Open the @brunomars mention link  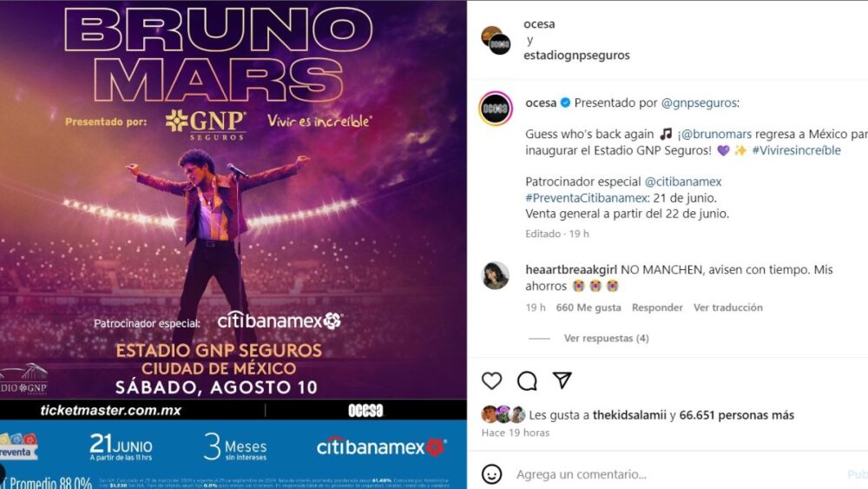coord(716,134)
